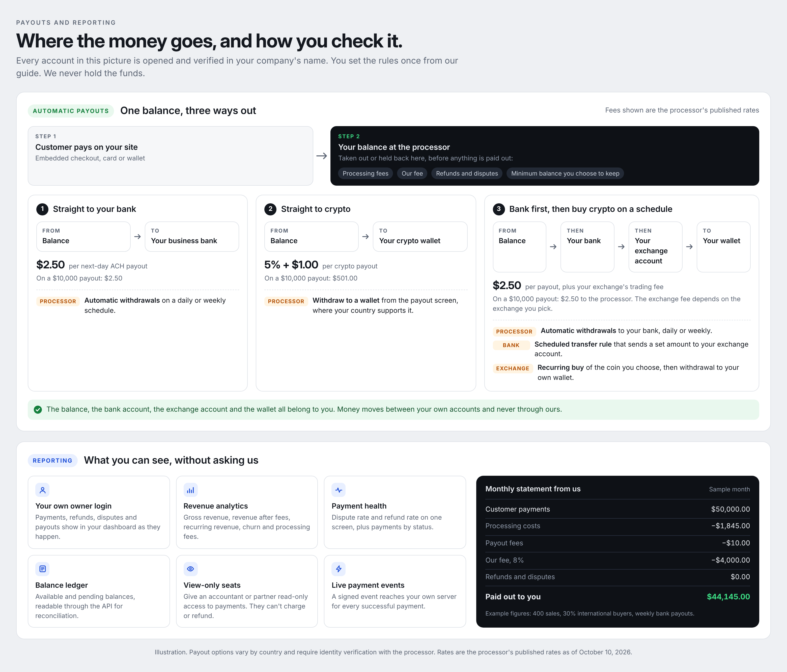
Task: Click the Processing costs −$1,845.00 amount
Action: coord(730,526)
